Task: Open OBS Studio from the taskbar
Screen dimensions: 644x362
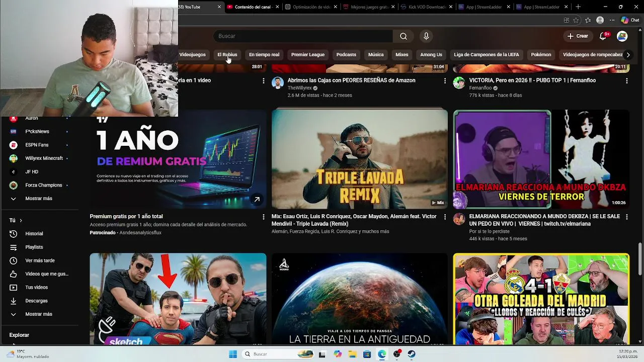Action: point(397,354)
